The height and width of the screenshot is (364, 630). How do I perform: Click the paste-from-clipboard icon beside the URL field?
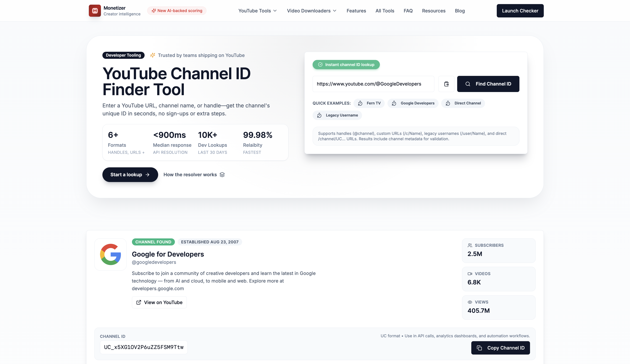[447, 84]
